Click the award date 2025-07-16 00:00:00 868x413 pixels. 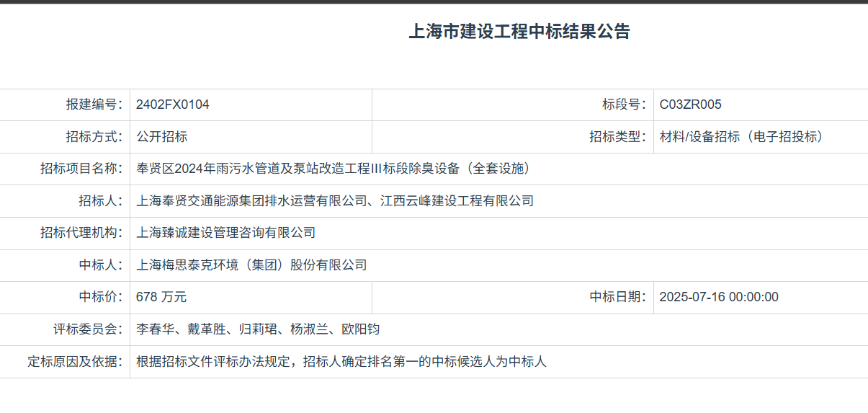[x=719, y=297]
